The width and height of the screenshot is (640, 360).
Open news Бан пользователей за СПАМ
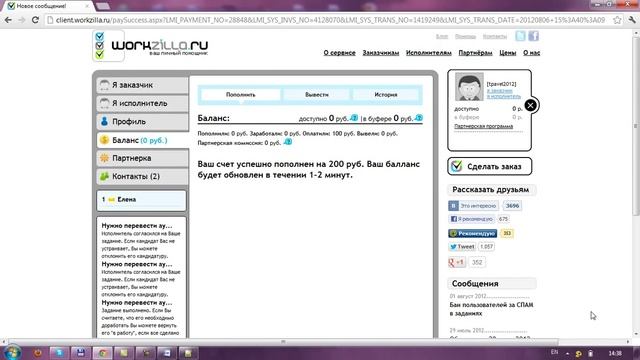[x=491, y=309]
